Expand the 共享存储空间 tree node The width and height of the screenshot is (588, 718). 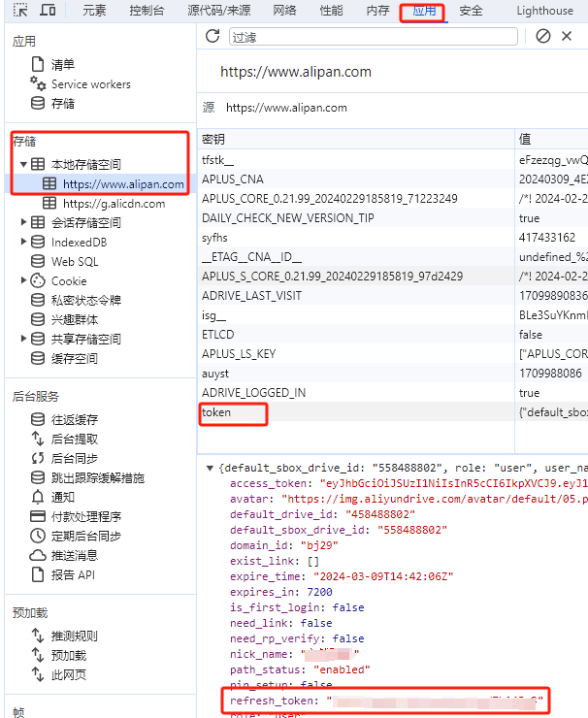click(x=23, y=339)
